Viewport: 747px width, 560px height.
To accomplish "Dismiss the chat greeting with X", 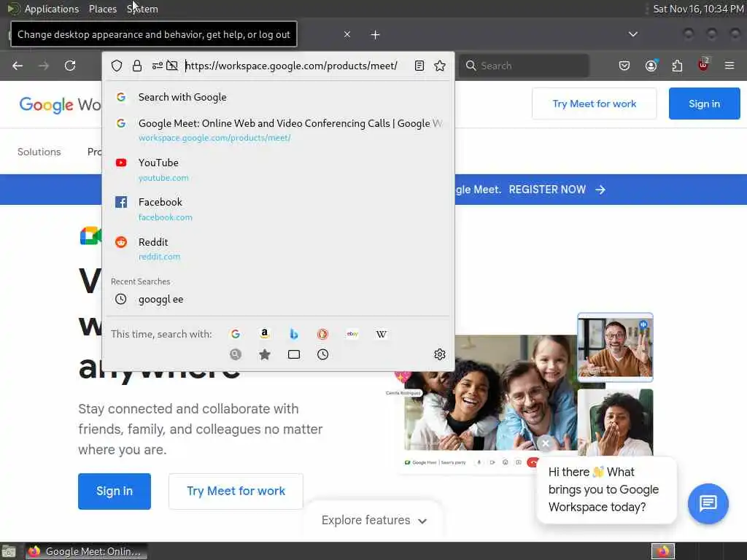I will tap(546, 443).
